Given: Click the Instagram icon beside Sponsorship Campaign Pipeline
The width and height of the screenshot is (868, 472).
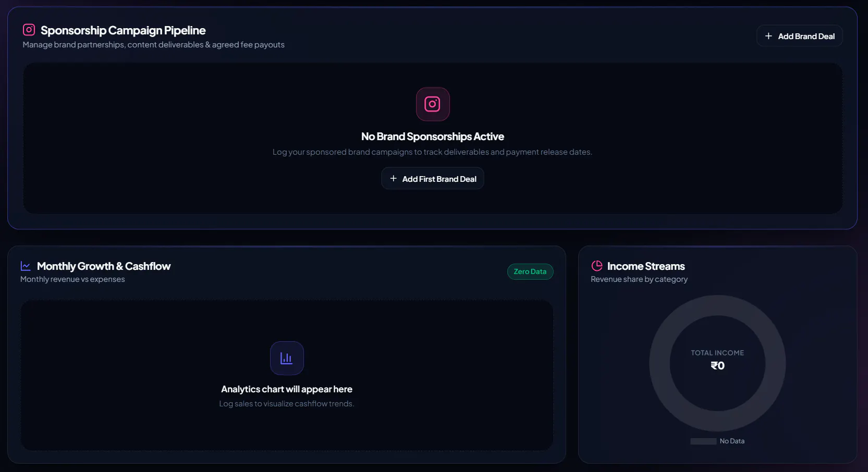Looking at the screenshot, I should (29, 30).
